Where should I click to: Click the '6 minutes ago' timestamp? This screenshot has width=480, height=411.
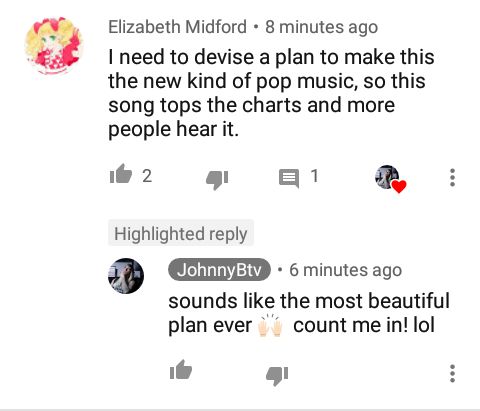tap(345, 270)
